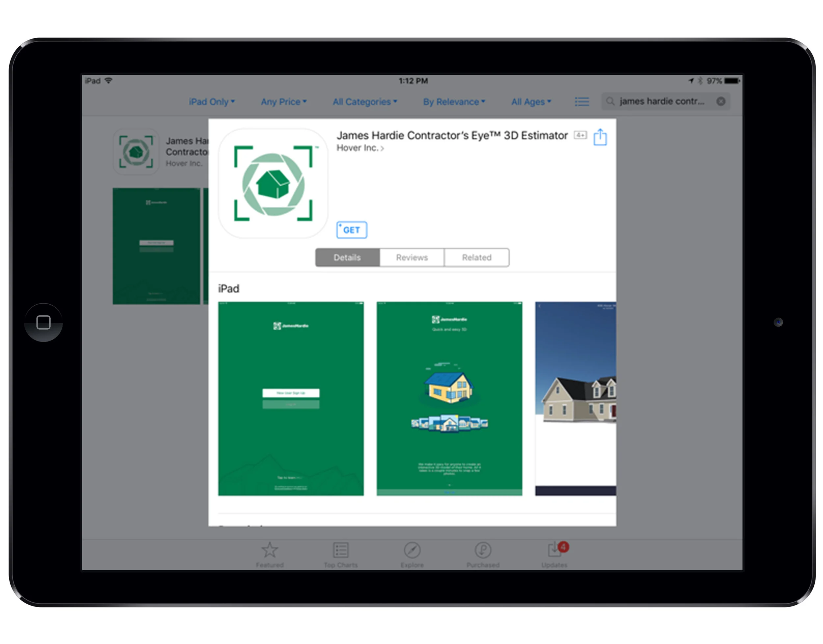Open the All Categories dropdown
This screenshot has height=644, width=823.
point(364,102)
